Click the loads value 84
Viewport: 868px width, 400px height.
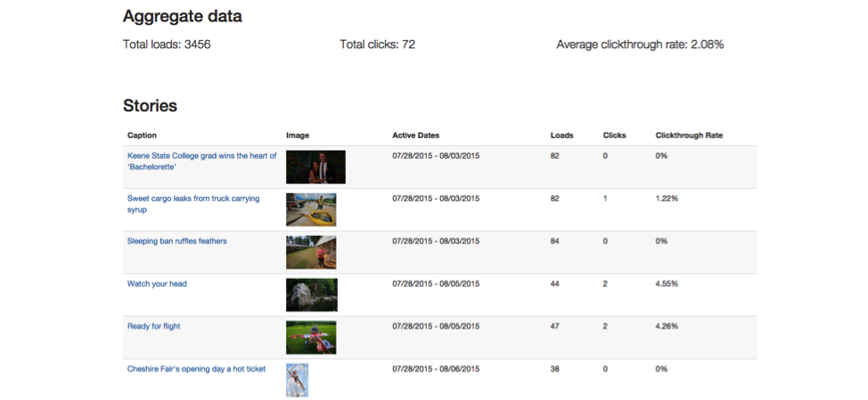click(554, 241)
